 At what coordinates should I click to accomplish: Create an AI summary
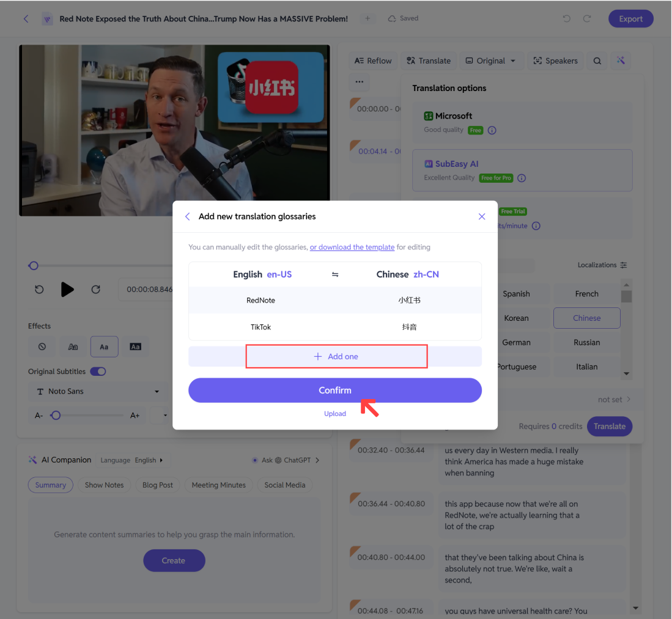coord(174,561)
